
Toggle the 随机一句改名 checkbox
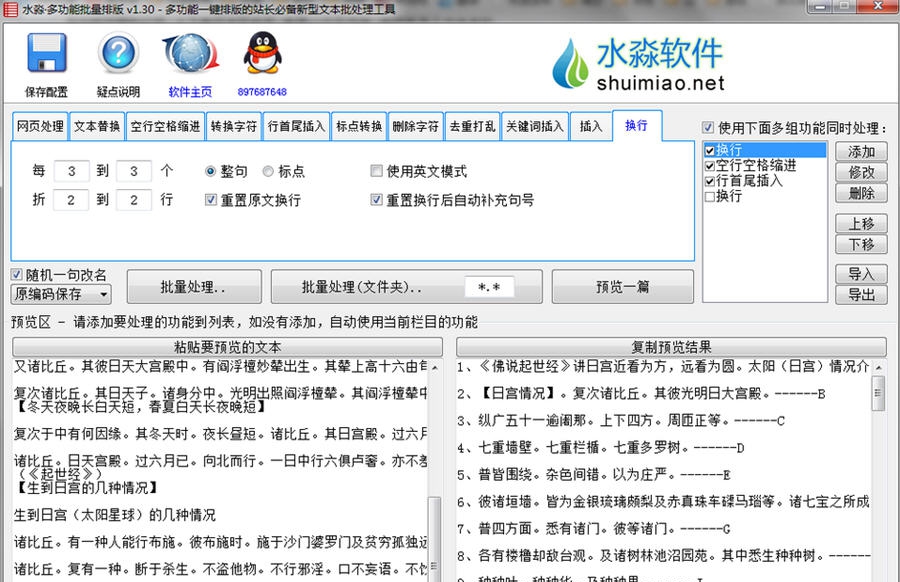pyautogui.click(x=16, y=273)
